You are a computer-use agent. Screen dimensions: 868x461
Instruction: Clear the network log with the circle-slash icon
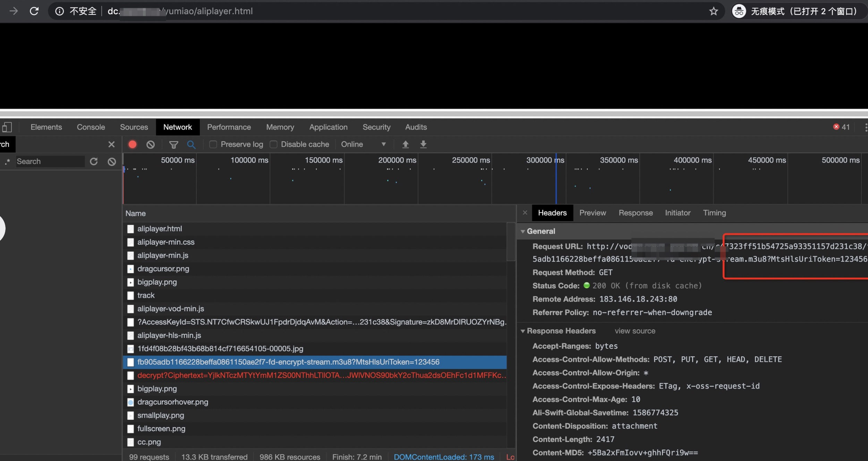pos(150,144)
